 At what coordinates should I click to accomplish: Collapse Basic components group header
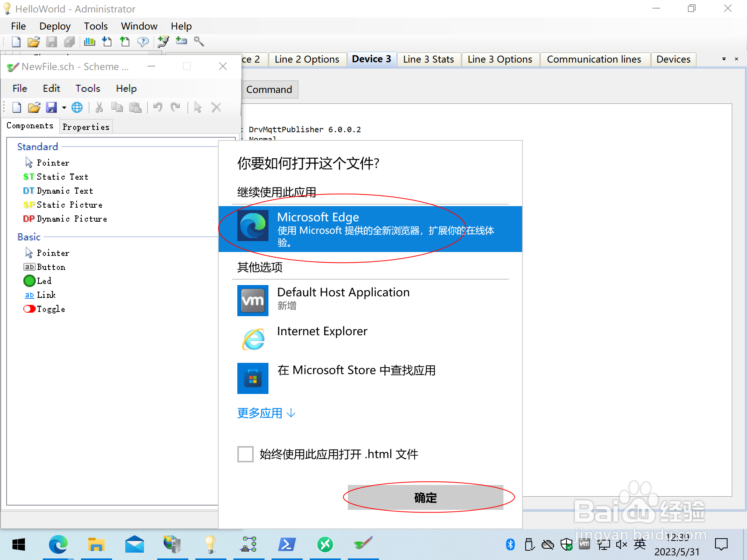point(29,237)
